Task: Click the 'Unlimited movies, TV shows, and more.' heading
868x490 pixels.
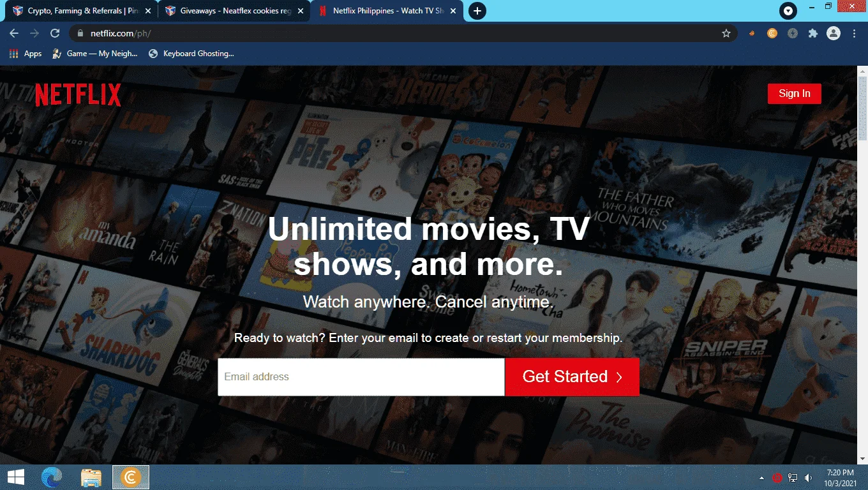Action: click(428, 246)
